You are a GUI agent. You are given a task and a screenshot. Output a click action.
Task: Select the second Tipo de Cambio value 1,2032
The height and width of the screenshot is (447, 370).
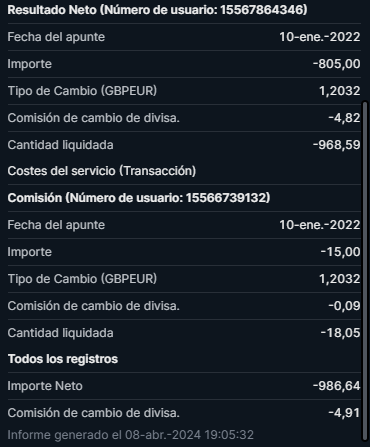coord(340,279)
